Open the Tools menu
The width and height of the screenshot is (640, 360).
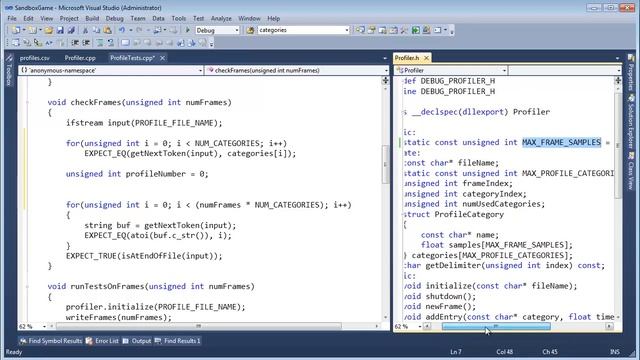click(178, 18)
